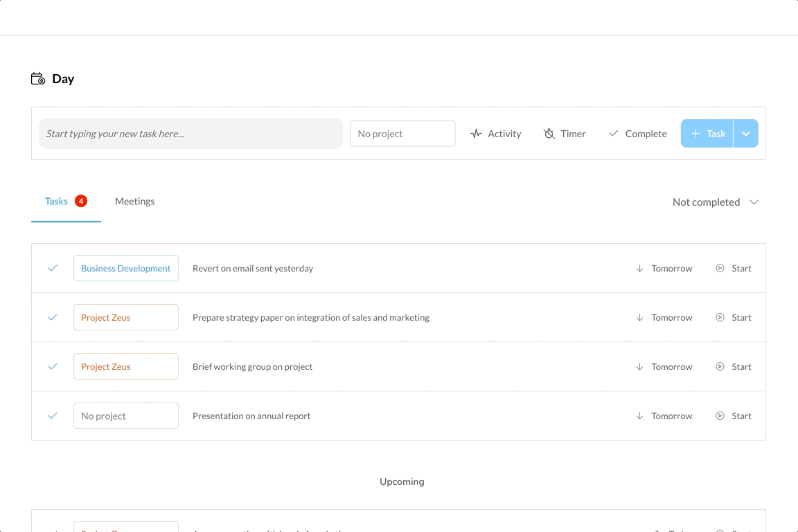
Task: Click play circle icon on strategy paper row
Action: [720, 317]
